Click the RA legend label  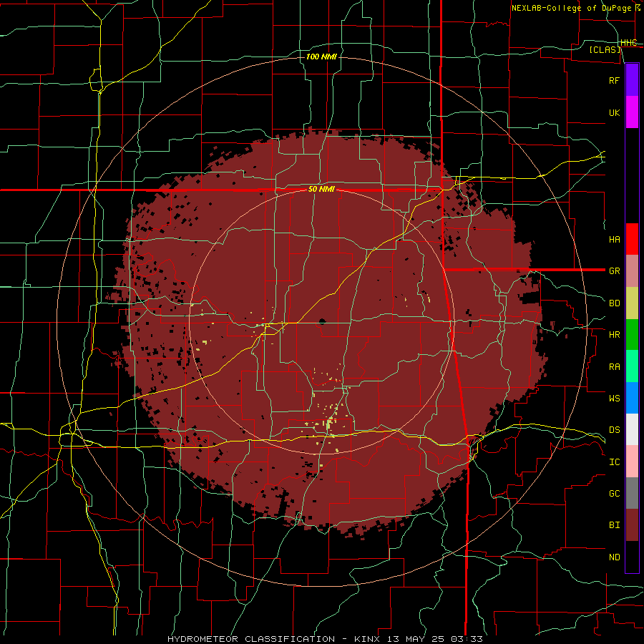coord(614,366)
